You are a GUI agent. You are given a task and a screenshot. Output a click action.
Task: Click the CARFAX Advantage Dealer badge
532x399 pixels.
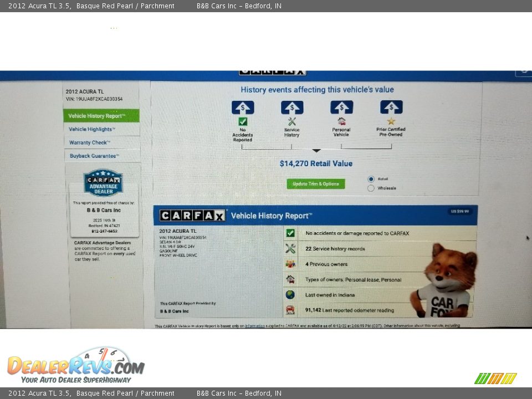click(103, 182)
